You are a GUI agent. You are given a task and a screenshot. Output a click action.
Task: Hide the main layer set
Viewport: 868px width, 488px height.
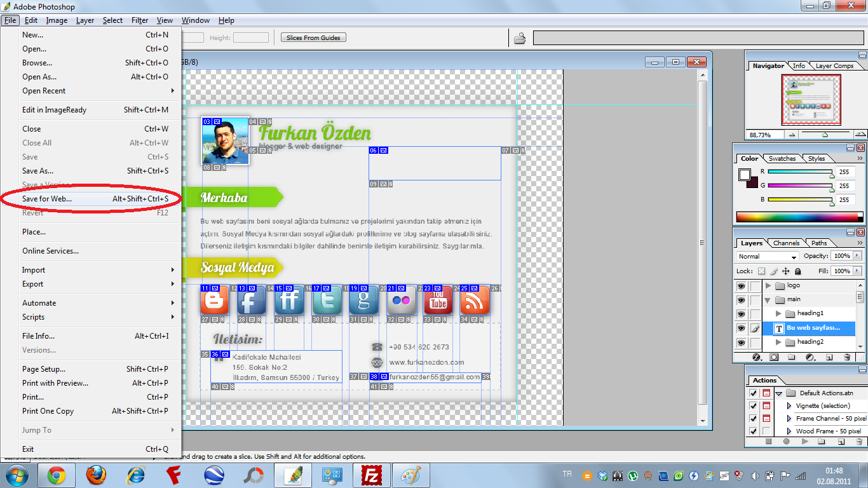click(x=741, y=300)
